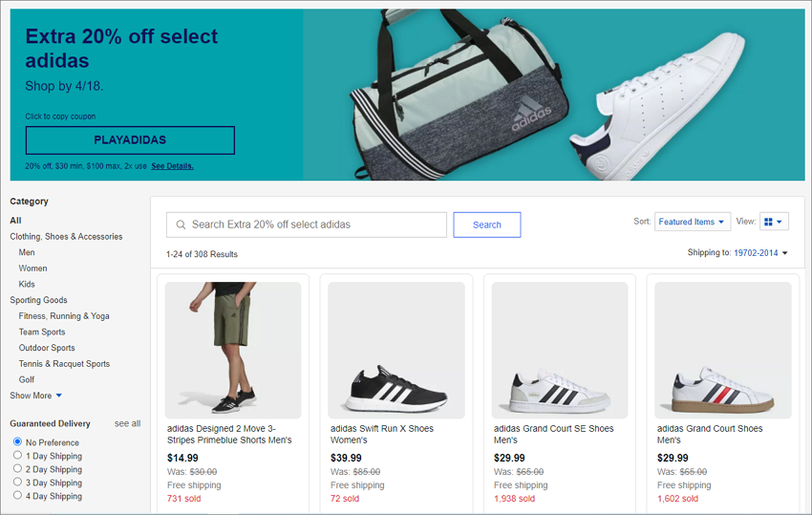Screen dimensions: 812x515
Task: Open the See Details coupon link
Action: 172,166
